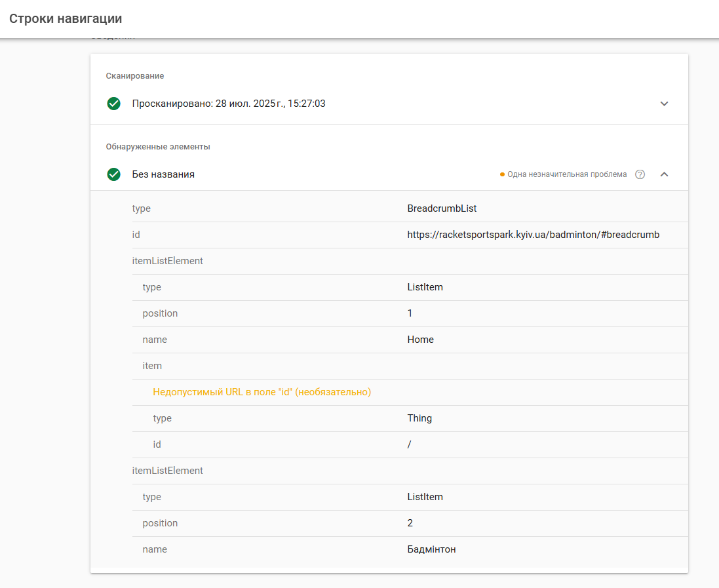The width and height of the screenshot is (719, 588).
Task: Click the first 'itemListElement' row label
Action: click(167, 261)
